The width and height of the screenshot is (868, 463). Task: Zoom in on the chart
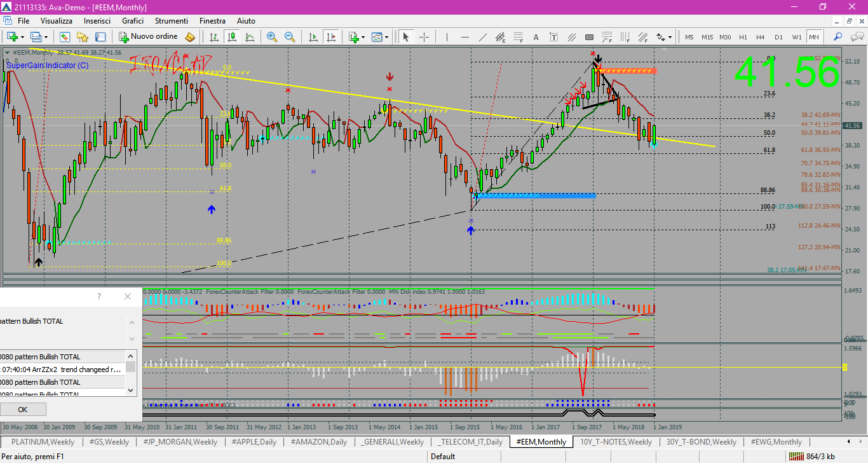pyautogui.click(x=272, y=37)
